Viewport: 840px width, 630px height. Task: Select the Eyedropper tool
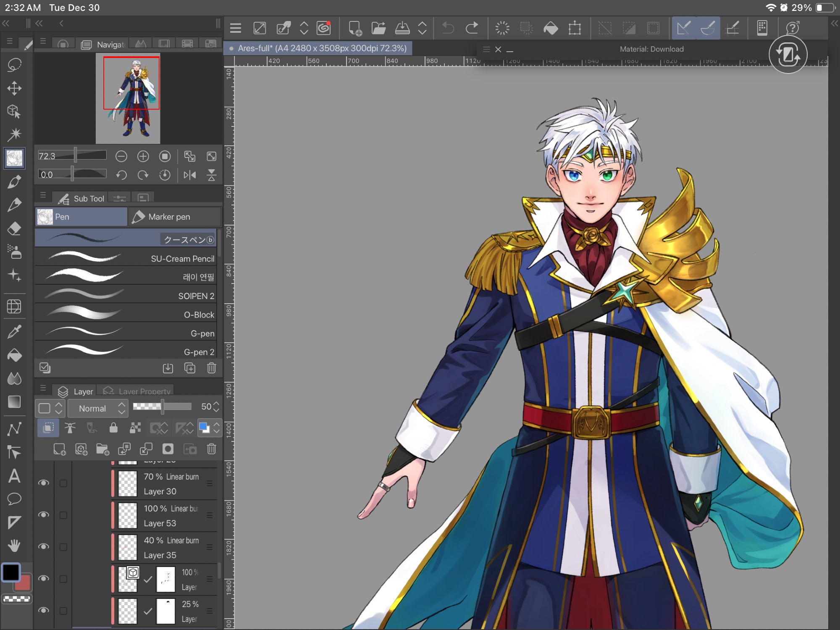pyautogui.click(x=14, y=332)
